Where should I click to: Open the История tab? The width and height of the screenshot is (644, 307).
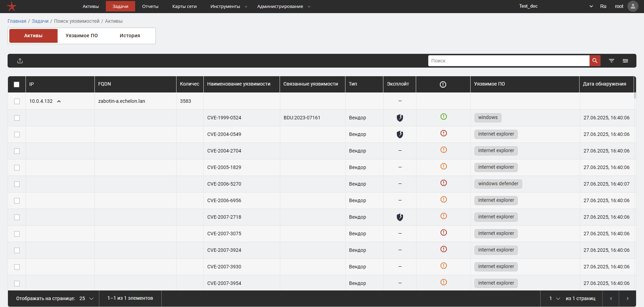130,36
